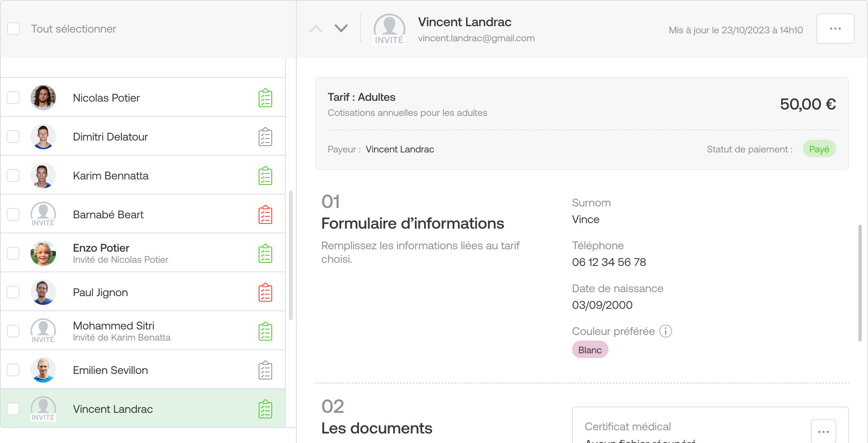Open the vincent.landrac@gmail.com email link

[476, 38]
